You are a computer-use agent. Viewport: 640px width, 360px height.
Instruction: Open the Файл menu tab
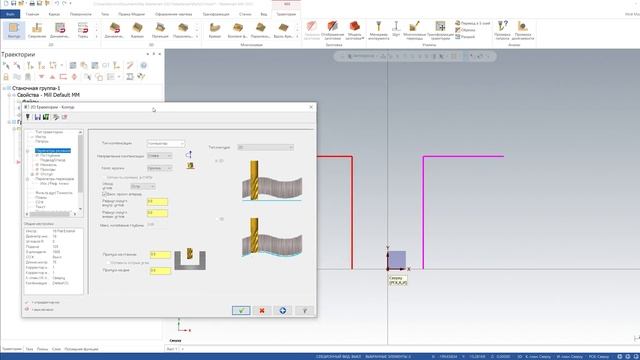[x=10, y=14]
